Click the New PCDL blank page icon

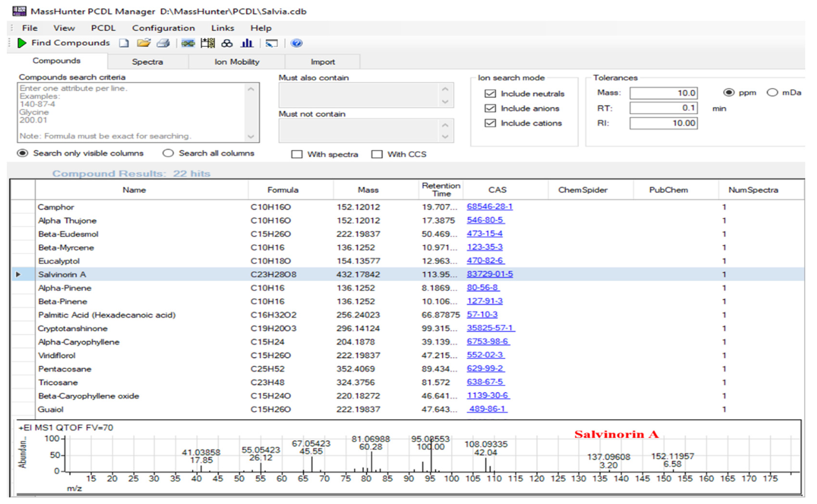click(124, 43)
